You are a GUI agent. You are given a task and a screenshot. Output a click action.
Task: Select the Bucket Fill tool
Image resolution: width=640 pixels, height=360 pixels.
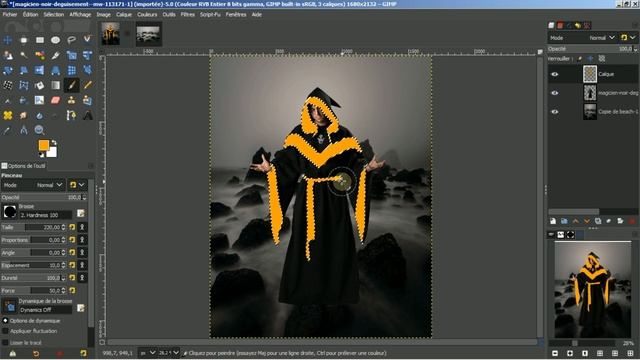pyautogui.click(x=40, y=85)
